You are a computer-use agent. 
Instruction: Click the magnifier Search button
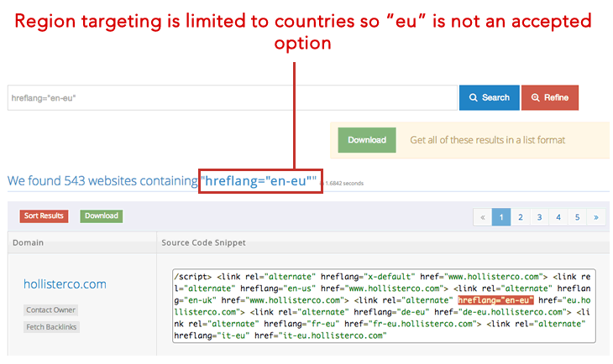tap(489, 98)
